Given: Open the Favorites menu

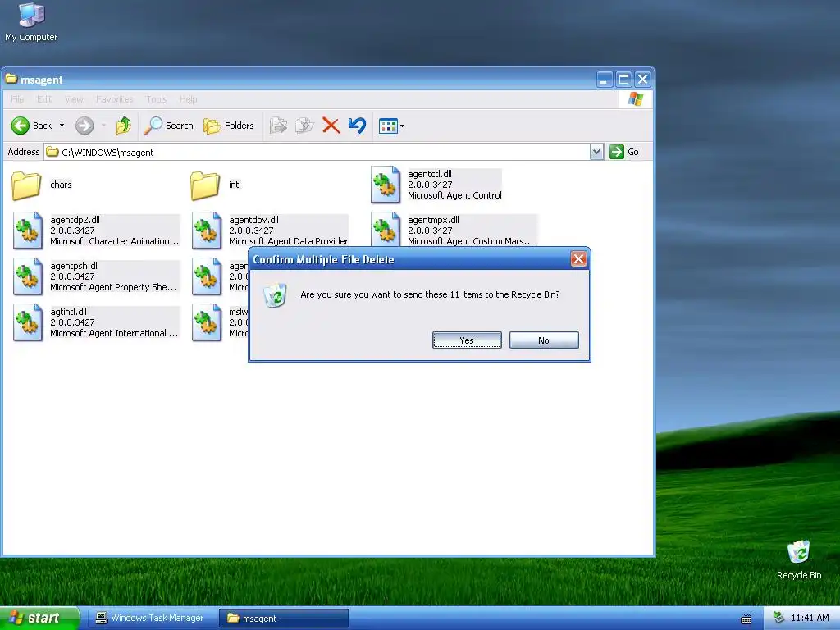Looking at the screenshot, I should click(x=114, y=99).
